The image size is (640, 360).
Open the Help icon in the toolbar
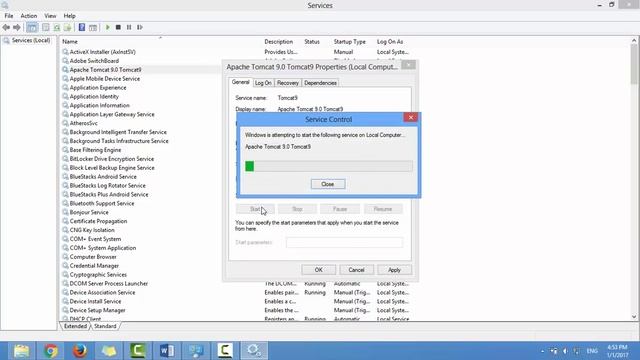click(x=82, y=27)
